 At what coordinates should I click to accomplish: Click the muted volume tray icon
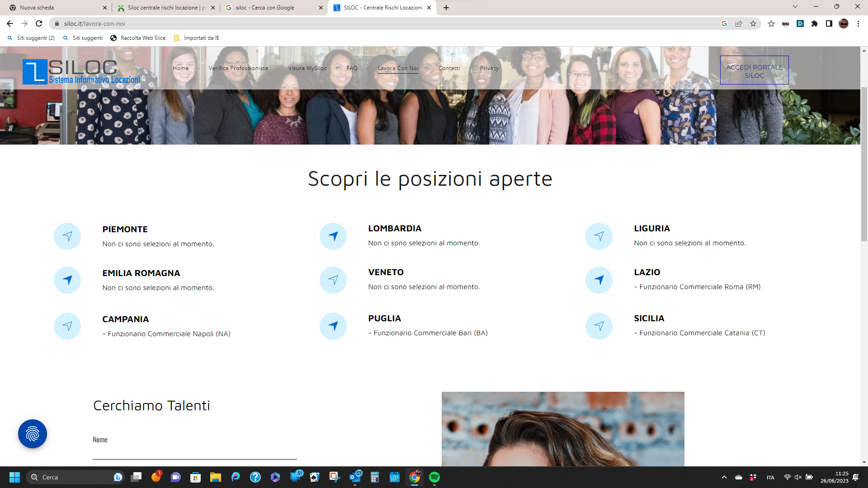coord(798,477)
